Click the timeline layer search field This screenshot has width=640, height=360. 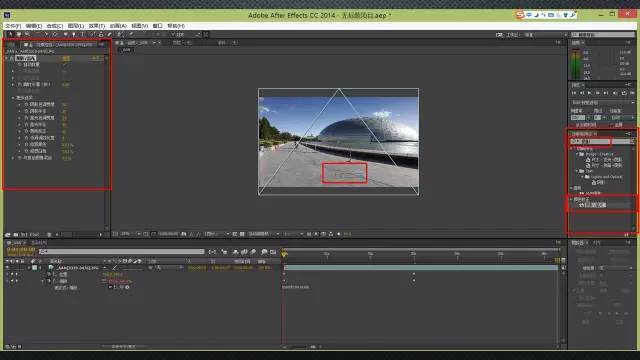122,252
